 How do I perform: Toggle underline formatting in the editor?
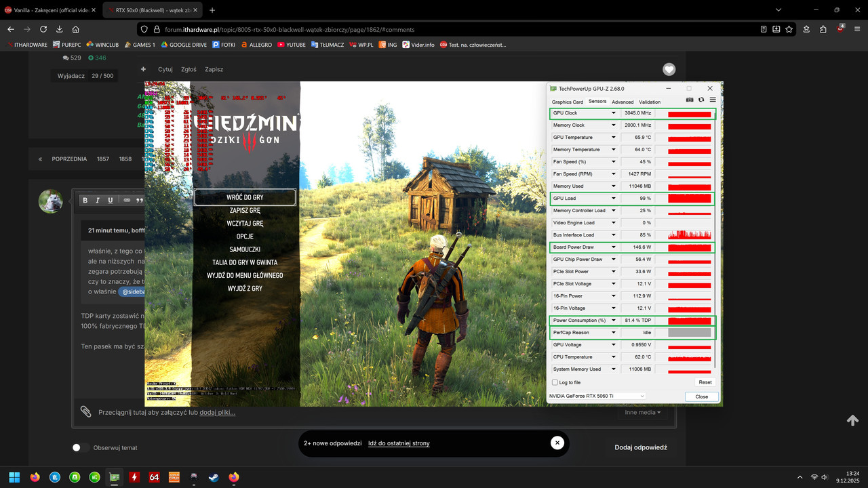click(x=111, y=200)
